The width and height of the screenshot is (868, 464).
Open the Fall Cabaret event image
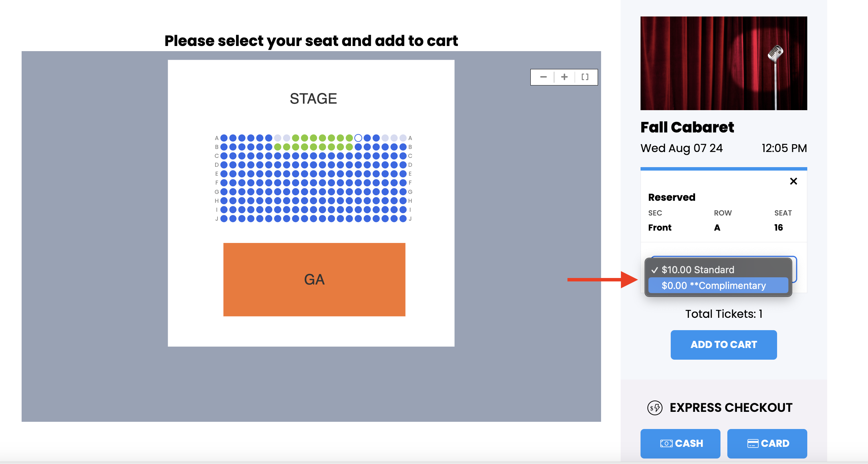click(724, 63)
